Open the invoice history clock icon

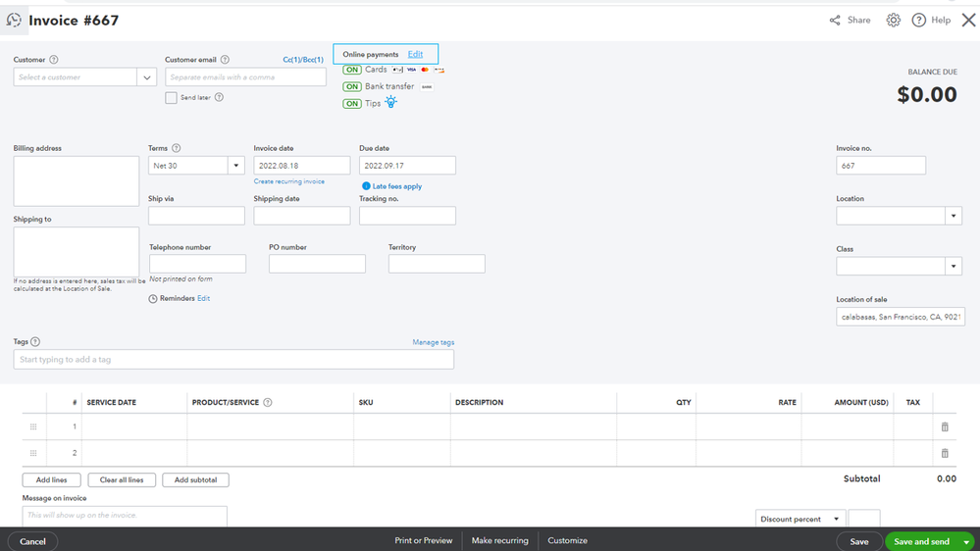(14, 21)
